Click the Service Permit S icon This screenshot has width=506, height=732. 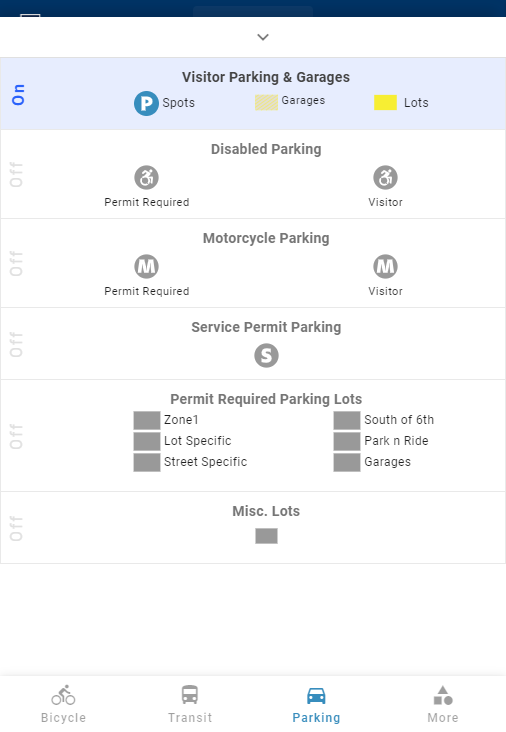pyautogui.click(x=266, y=356)
